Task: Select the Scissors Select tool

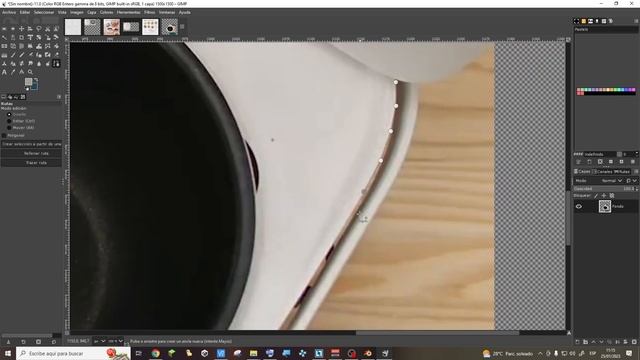Action: [47, 29]
